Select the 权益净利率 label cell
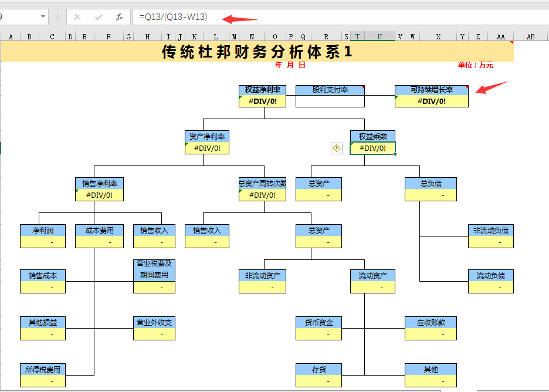This screenshot has width=549, height=392. 263,90
